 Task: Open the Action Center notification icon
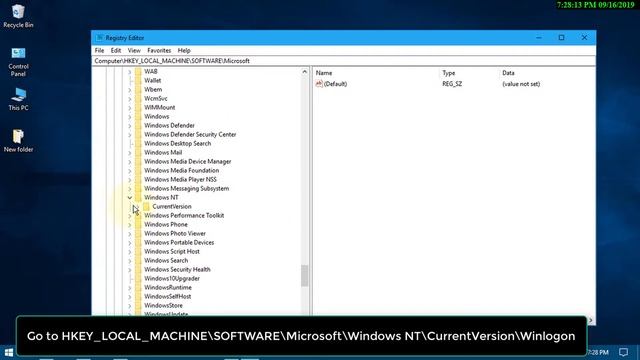(623, 352)
